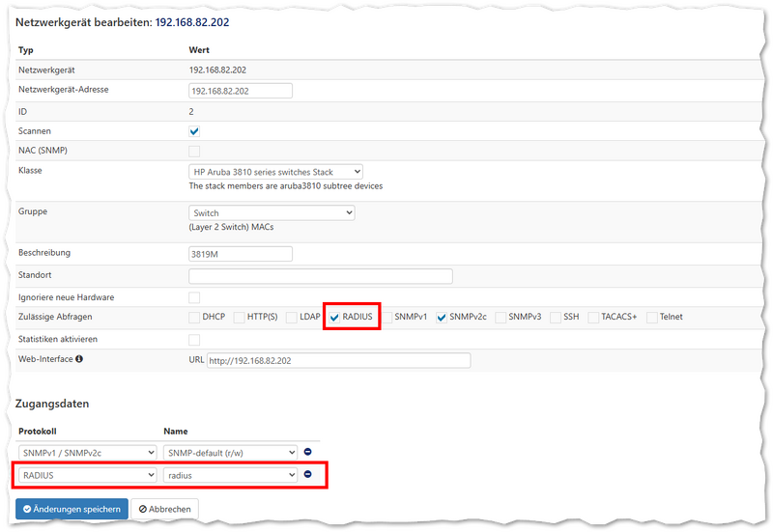773x532 pixels.
Task: Show Web-Interface info tooltip icon
Action: pyautogui.click(x=79, y=358)
